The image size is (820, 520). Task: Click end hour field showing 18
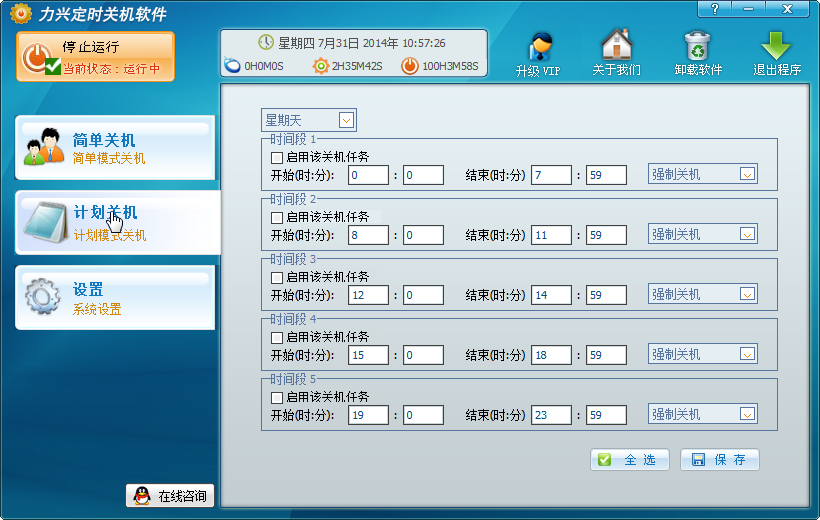pos(551,355)
